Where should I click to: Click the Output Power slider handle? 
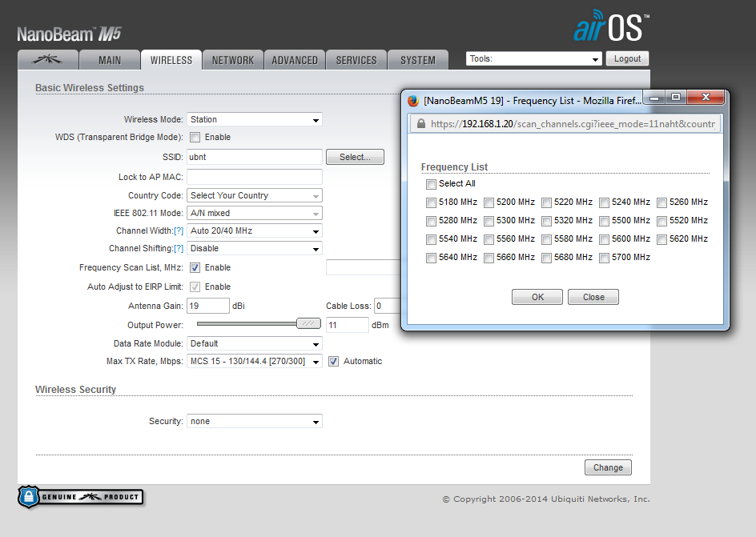pos(308,323)
